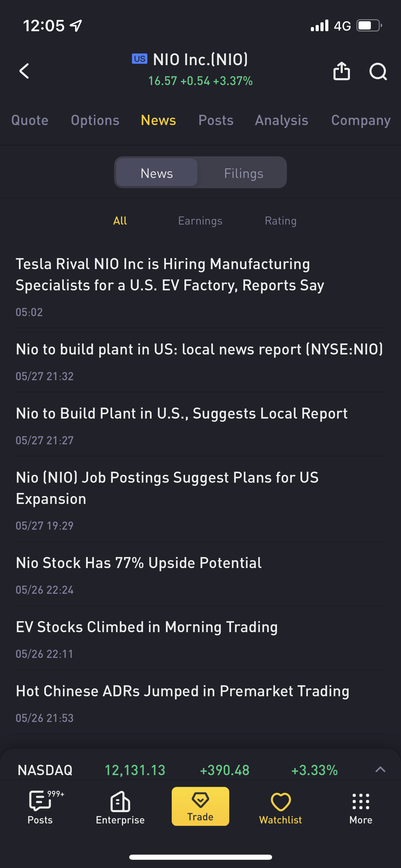401x868 pixels.
Task: Open Tesla Rival NIO hiring article
Action: [x=170, y=275]
